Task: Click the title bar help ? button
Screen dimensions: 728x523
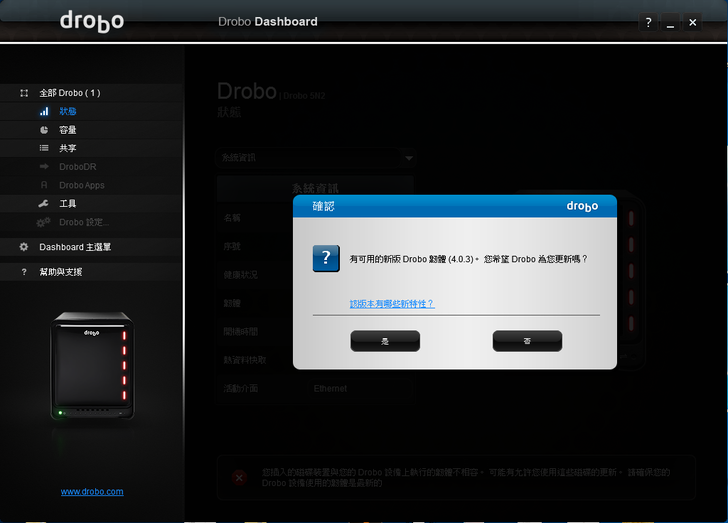Action: coord(649,22)
